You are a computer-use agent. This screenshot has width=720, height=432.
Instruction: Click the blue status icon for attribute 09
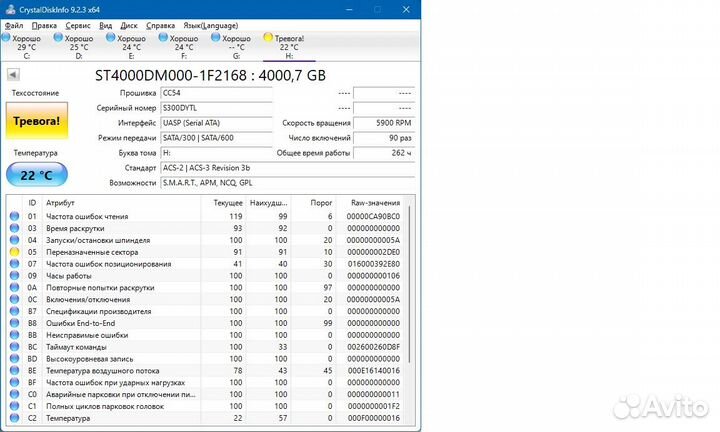(x=15, y=275)
